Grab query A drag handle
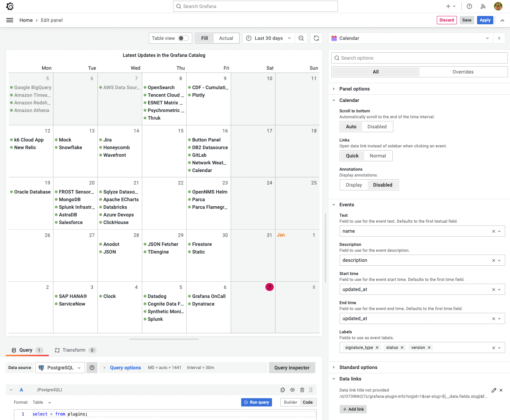This screenshot has width=510, height=420. click(311, 390)
